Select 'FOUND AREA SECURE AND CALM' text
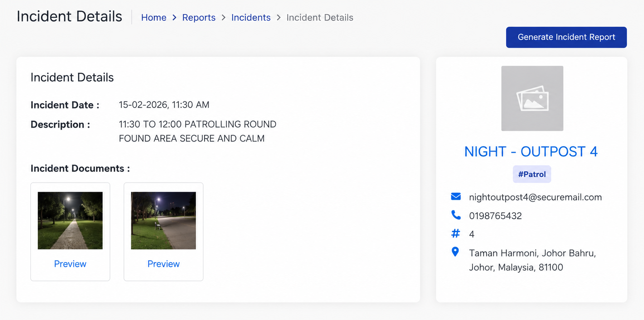This screenshot has width=644, height=320. [x=192, y=138]
